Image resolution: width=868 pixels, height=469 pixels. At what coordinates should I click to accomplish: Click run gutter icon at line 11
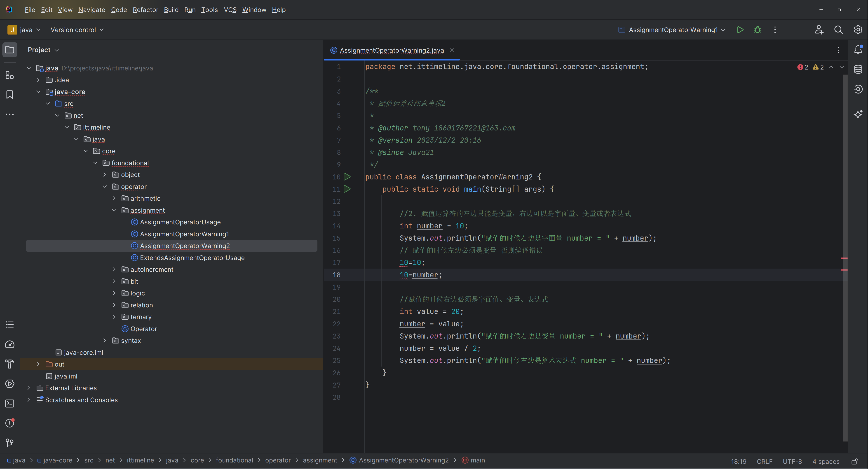[347, 189]
